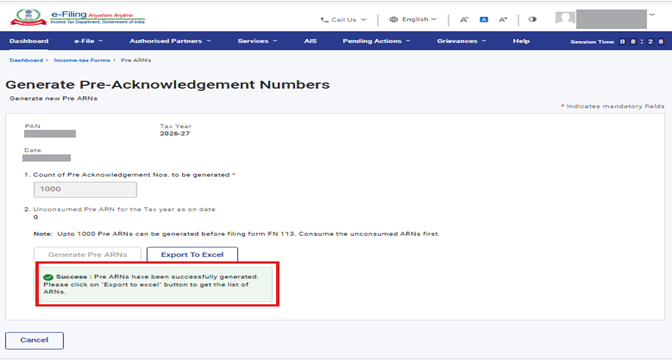Increase font size with A+ icon
This screenshot has width=672, height=360.
(503, 19)
